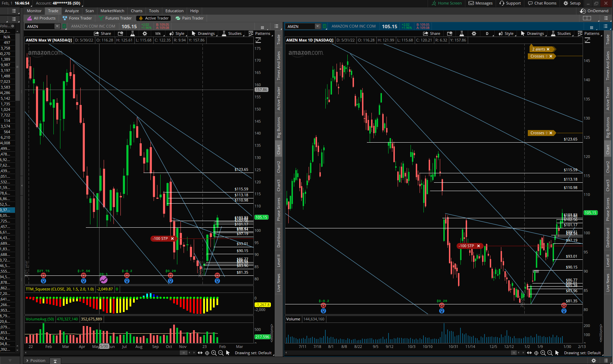
Task: Toggle the green link indicator beside left AMZN symbol
Action: pos(65,26)
